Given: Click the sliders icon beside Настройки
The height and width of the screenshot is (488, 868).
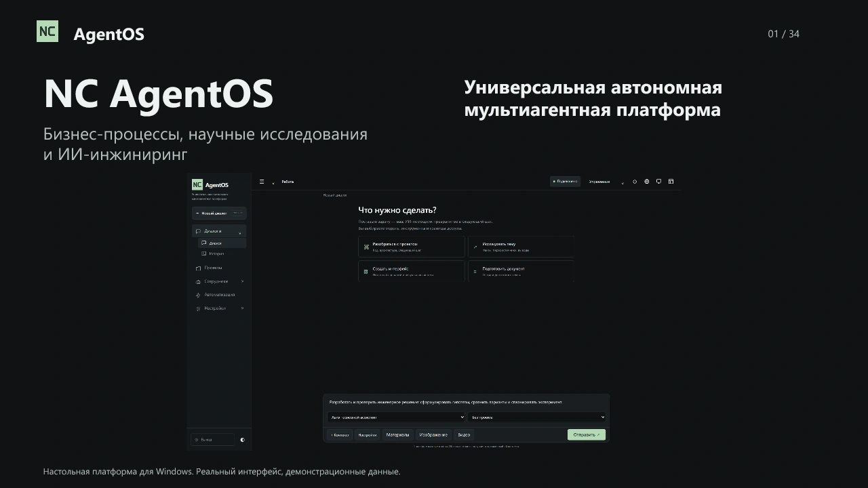Looking at the screenshot, I should click(x=198, y=308).
